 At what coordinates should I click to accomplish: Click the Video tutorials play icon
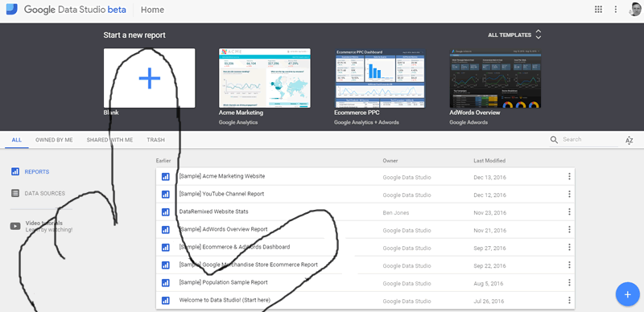click(15, 226)
